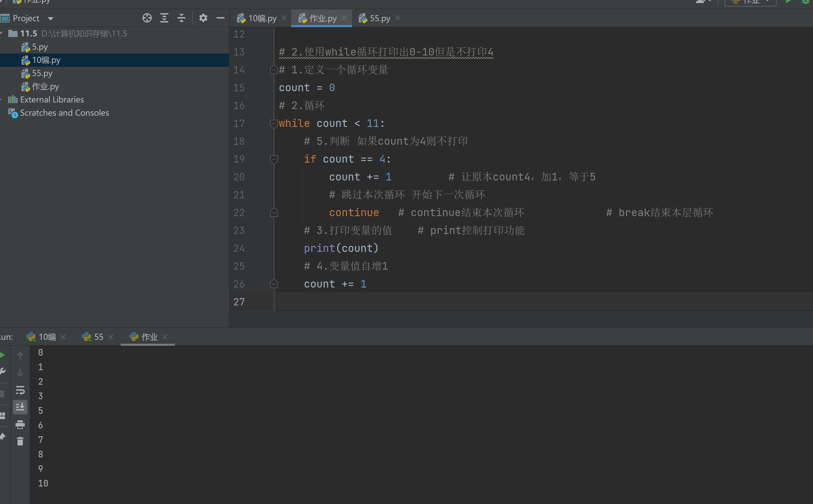Click fold end marker on line 22
Screen dimensions: 813x504
coord(274,212)
